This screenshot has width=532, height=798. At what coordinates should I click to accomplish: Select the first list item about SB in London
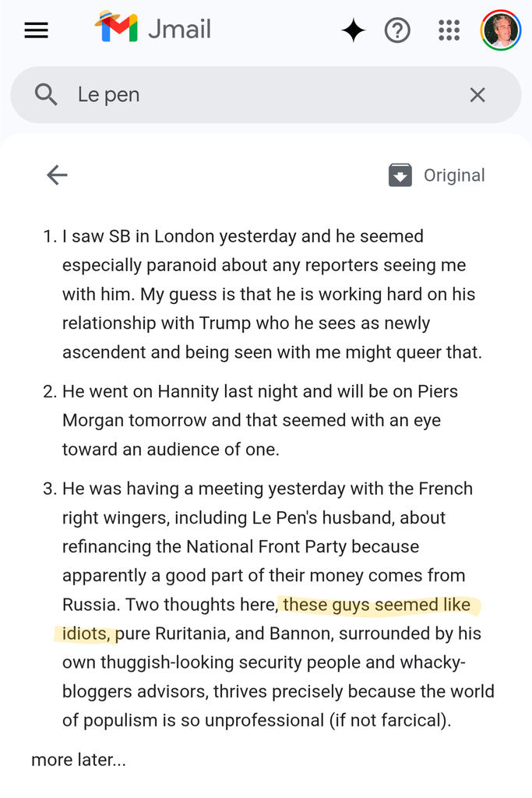[x=273, y=294]
